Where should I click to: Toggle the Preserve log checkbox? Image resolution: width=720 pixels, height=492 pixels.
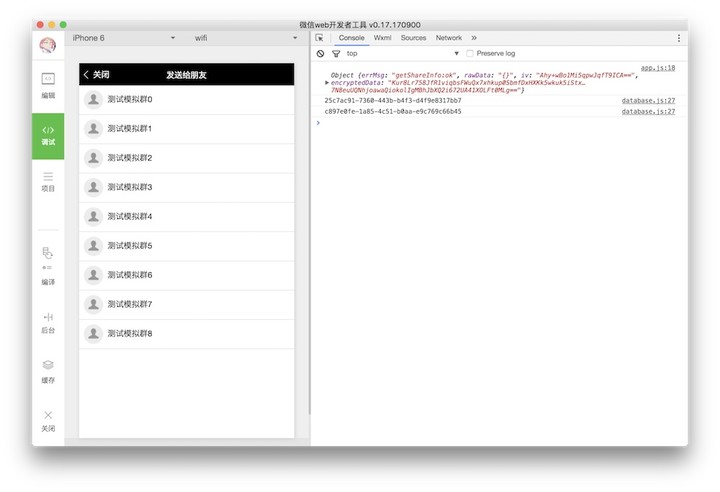point(470,53)
